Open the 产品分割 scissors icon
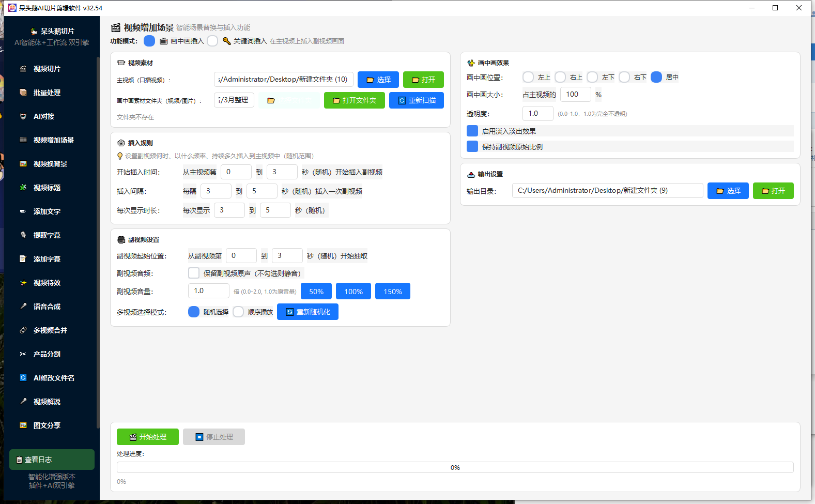The image size is (815, 504). click(x=23, y=354)
